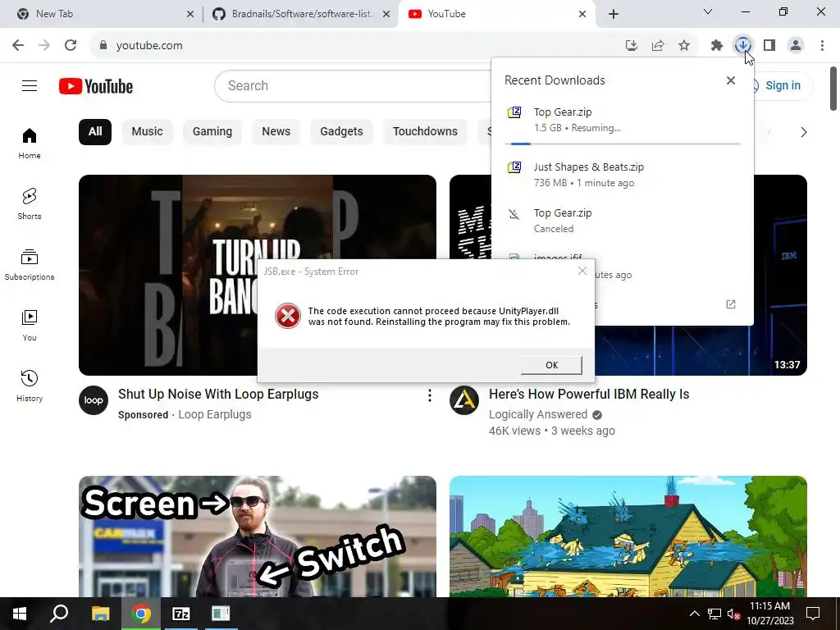This screenshot has width=840, height=630.
Task: Click the canceled Top Gear.zip entry
Action: point(623,221)
